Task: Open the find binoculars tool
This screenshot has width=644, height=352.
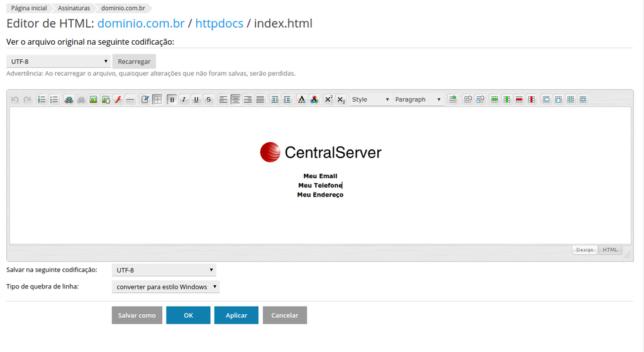Action: [69, 99]
